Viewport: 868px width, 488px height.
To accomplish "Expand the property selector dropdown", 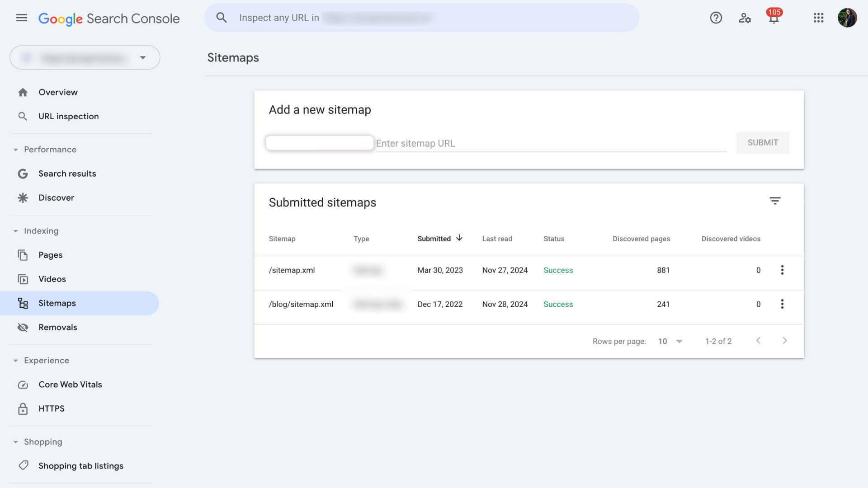I will 143,57.
